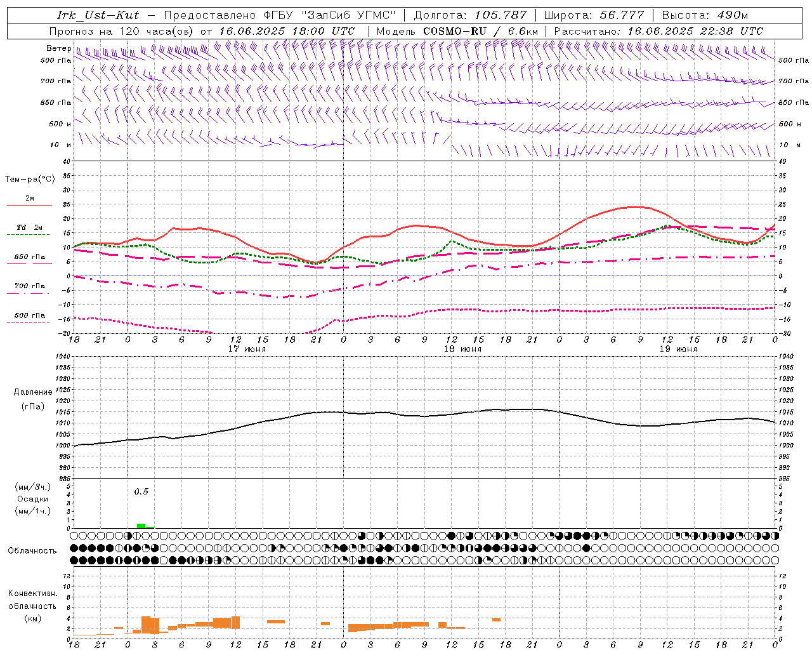
Task: Click the station name Irk_Ust-Kut
Action: point(98,15)
